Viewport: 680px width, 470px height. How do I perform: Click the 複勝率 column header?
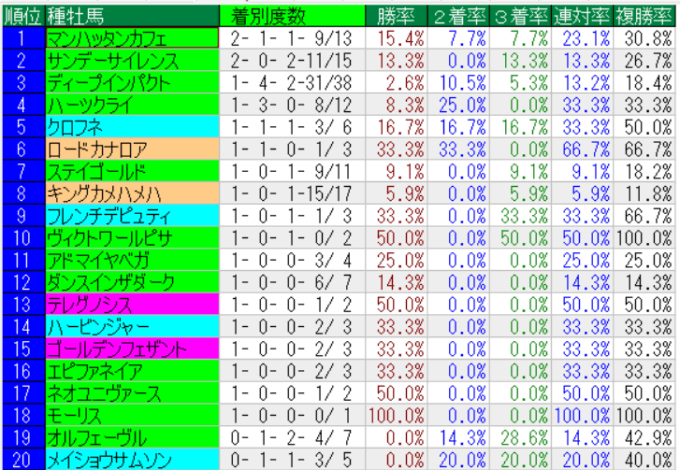(644, 16)
